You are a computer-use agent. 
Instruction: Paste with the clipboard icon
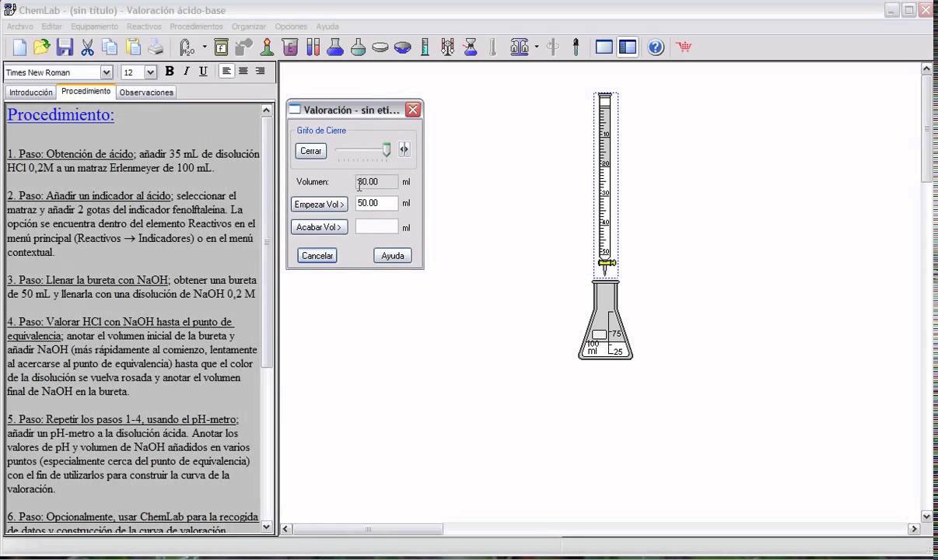tap(133, 47)
